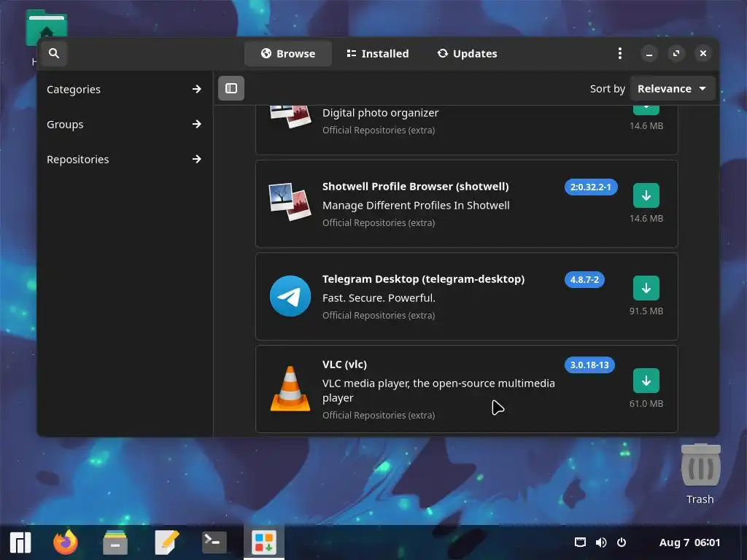The height and width of the screenshot is (560, 747).
Task: Install Shotwell Profile Browser with download button
Action: click(646, 195)
